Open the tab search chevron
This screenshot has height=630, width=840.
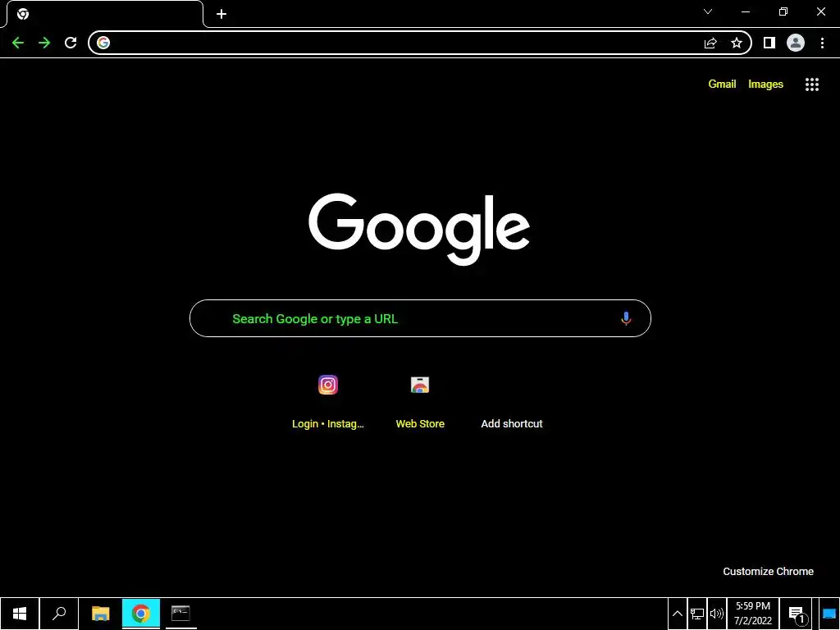(708, 11)
